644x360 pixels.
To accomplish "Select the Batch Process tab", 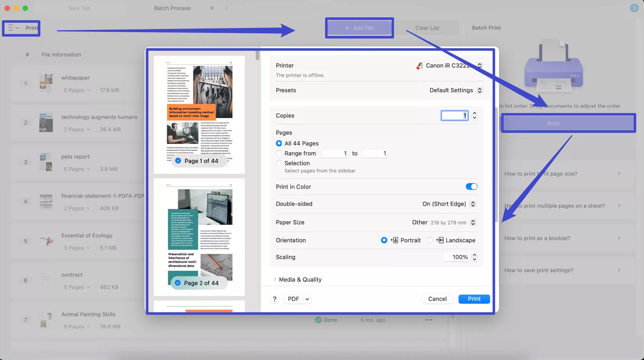I will coord(172,8).
